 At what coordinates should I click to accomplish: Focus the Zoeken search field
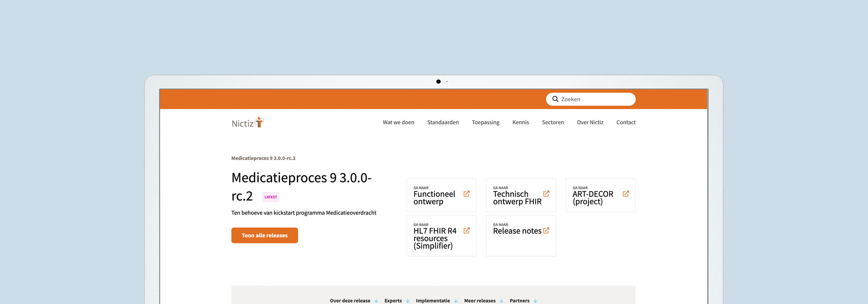tap(591, 99)
